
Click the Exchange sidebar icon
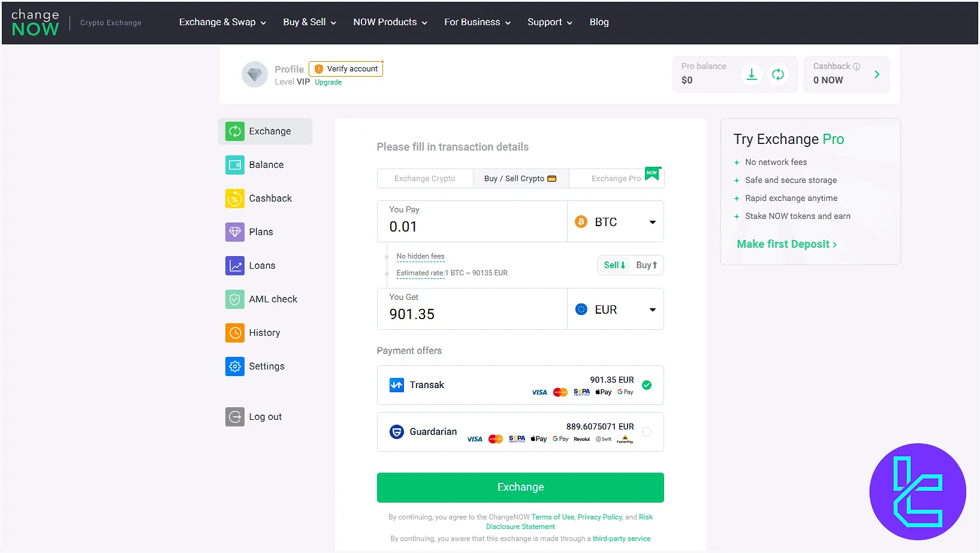(x=235, y=131)
